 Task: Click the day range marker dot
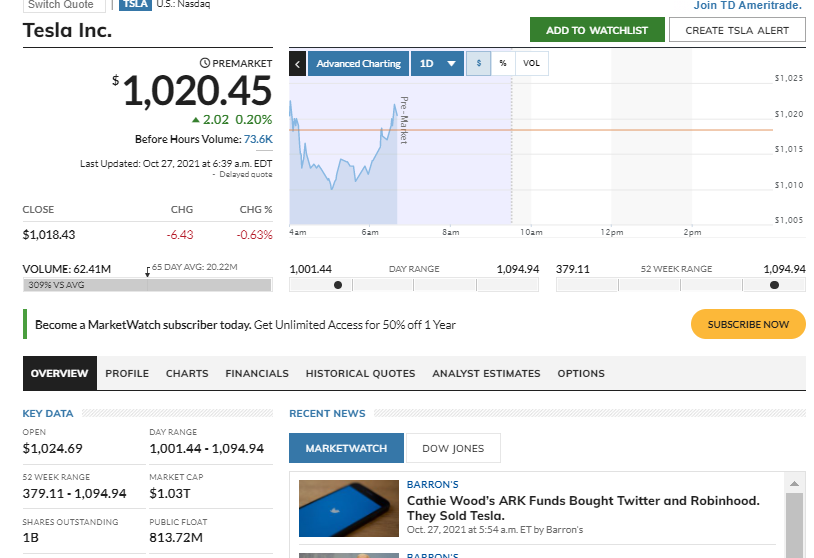(338, 285)
